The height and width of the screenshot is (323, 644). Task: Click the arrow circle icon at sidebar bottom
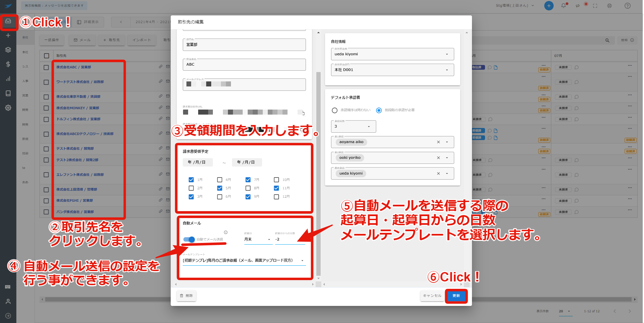click(x=8, y=316)
